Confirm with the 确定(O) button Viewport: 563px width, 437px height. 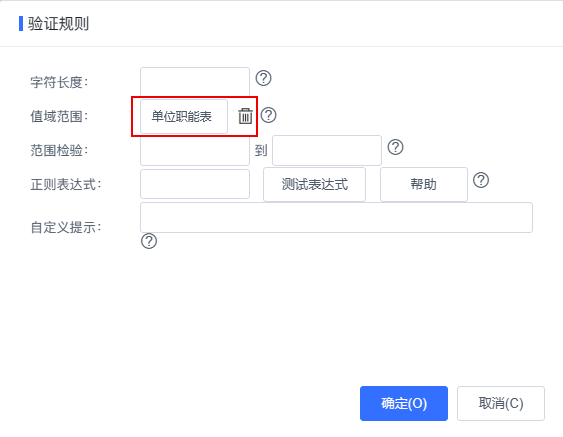pyautogui.click(x=404, y=403)
